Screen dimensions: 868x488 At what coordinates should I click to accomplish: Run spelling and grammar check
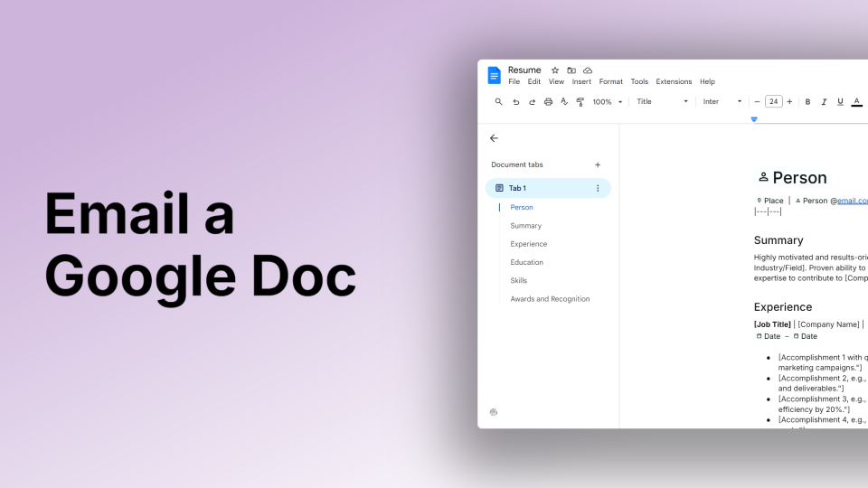click(x=564, y=102)
